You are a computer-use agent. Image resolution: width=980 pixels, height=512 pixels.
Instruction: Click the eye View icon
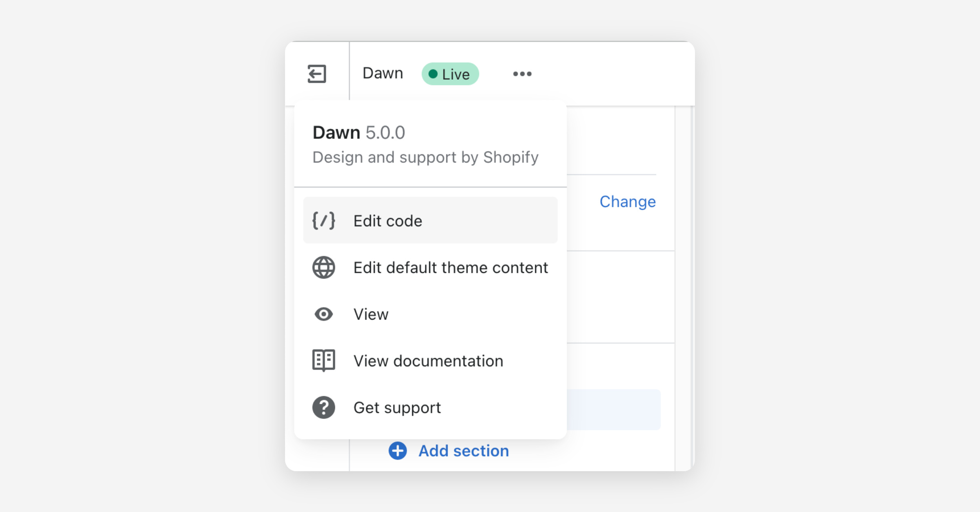point(323,314)
